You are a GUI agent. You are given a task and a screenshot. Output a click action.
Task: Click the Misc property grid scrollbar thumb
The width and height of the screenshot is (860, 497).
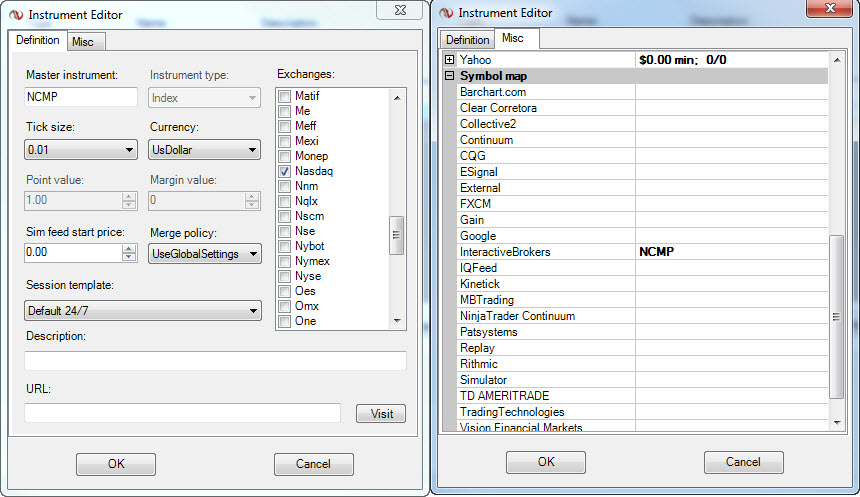[x=836, y=317]
